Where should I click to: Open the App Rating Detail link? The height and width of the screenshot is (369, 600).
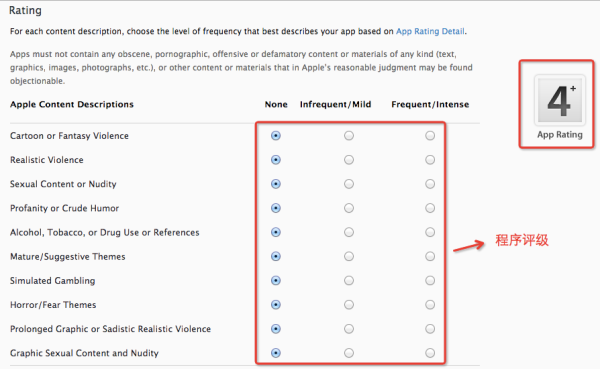430,31
